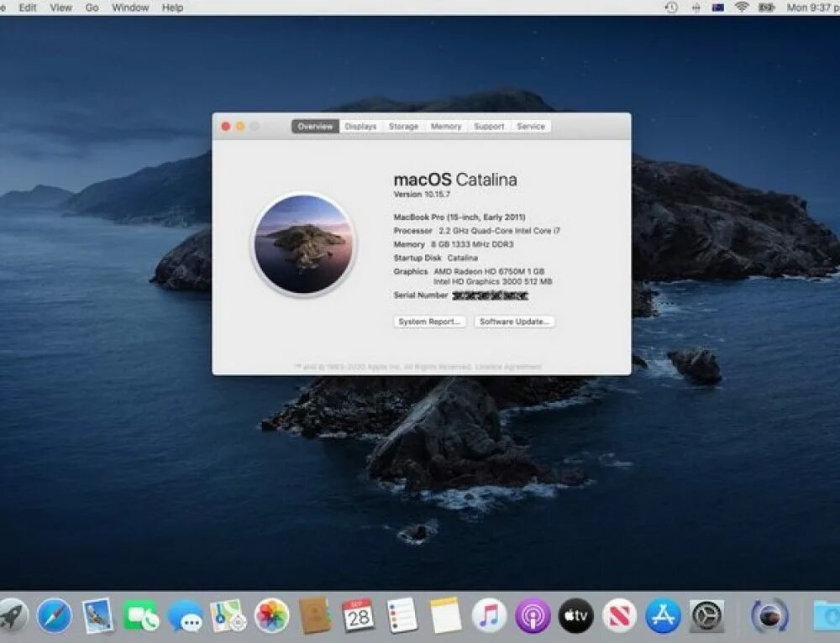Click the Catalina island logo image
The width and height of the screenshot is (840, 643).
(304, 244)
